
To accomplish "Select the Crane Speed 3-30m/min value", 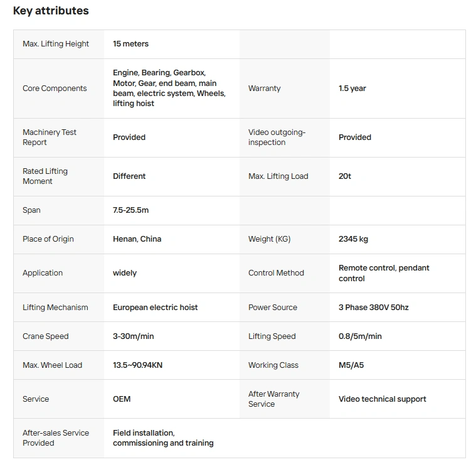I will click(134, 336).
